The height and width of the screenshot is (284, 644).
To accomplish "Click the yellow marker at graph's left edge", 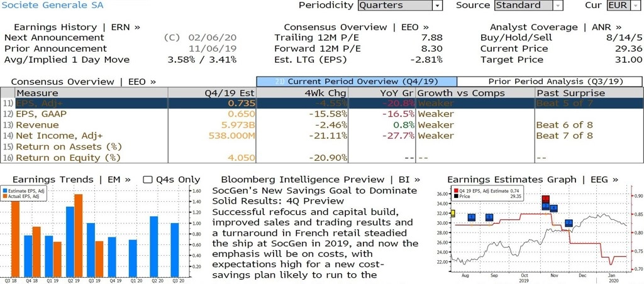I will [x=453, y=214].
